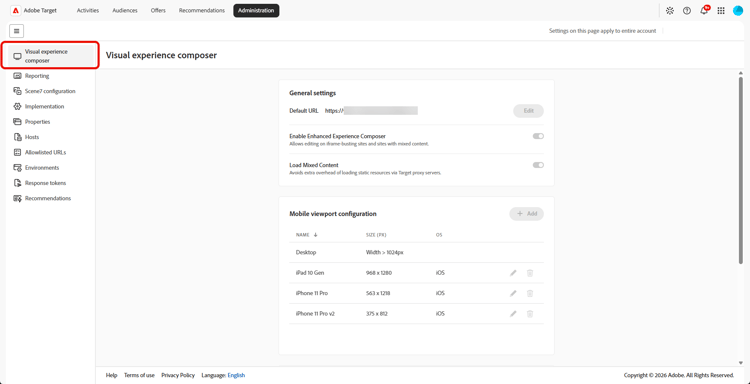The image size is (750, 384).
Task: Click the Adobe Target logo
Action: tap(33, 11)
